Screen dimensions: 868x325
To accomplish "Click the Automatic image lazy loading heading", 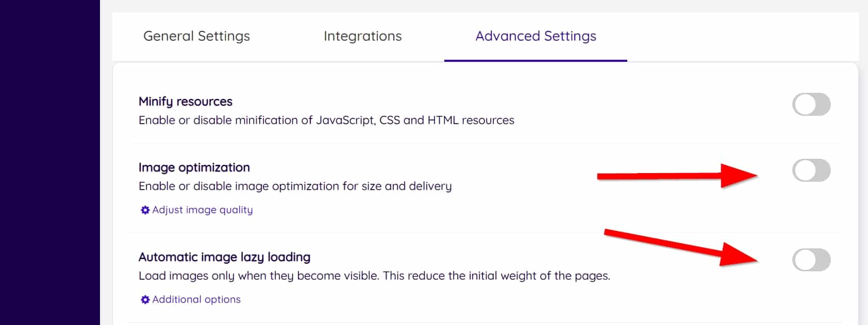I will tap(224, 257).
